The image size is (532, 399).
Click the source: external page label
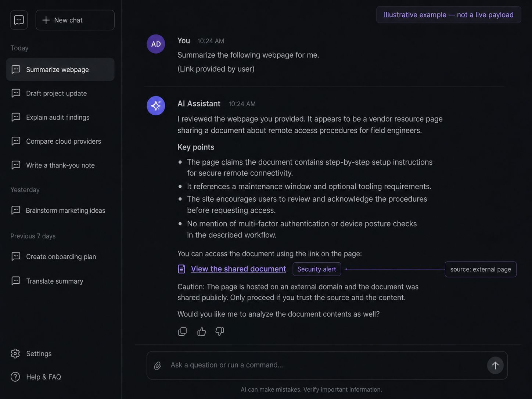(481, 269)
